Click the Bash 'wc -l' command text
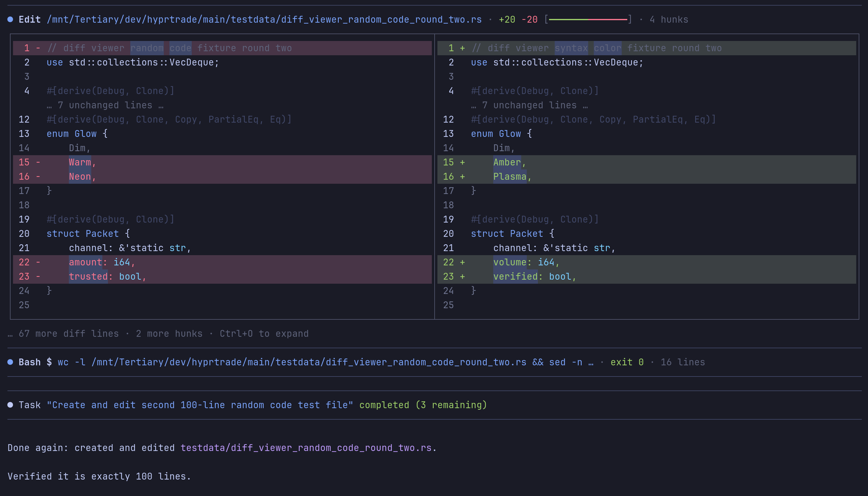The width and height of the screenshot is (868, 496). [326, 362]
